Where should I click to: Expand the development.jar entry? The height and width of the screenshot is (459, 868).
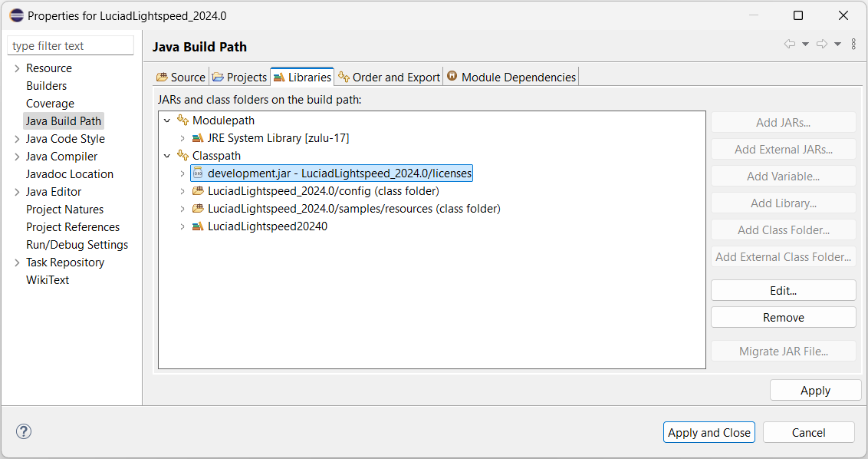182,173
